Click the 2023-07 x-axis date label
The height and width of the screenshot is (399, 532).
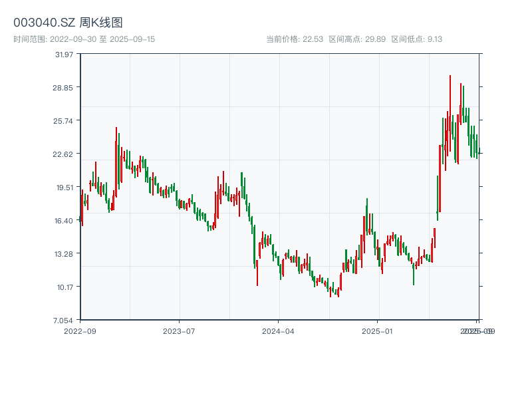[x=179, y=331]
